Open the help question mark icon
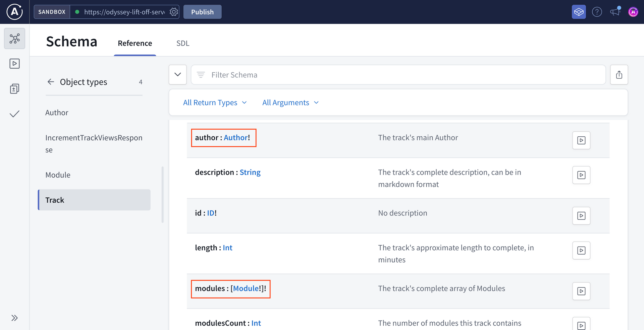Image resolution: width=644 pixels, height=330 pixels. click(x=597, y=12)
